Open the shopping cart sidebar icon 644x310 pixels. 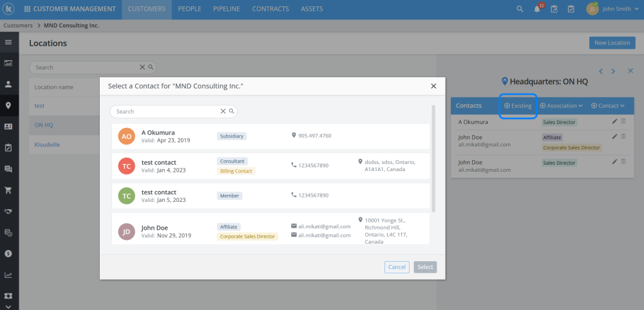point(9,190)
